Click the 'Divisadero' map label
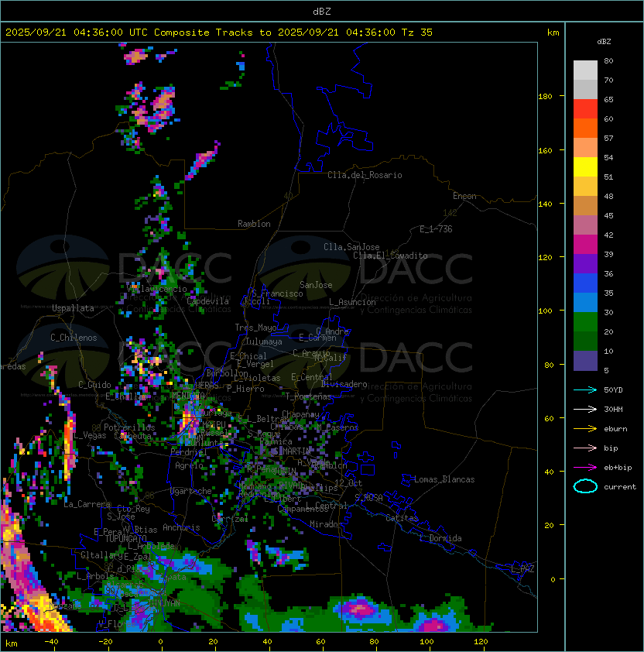The image size is (644, 652). pyautogui.click(x=344, y=384)
